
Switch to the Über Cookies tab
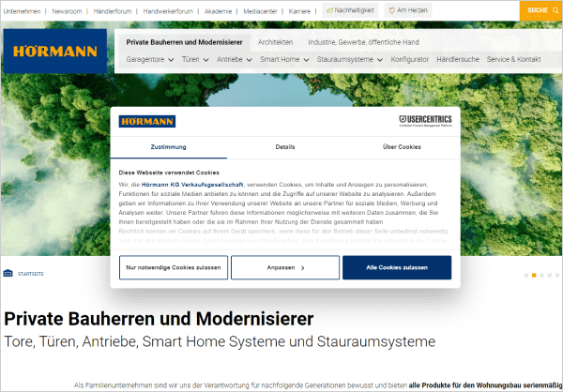pos(402,147)
